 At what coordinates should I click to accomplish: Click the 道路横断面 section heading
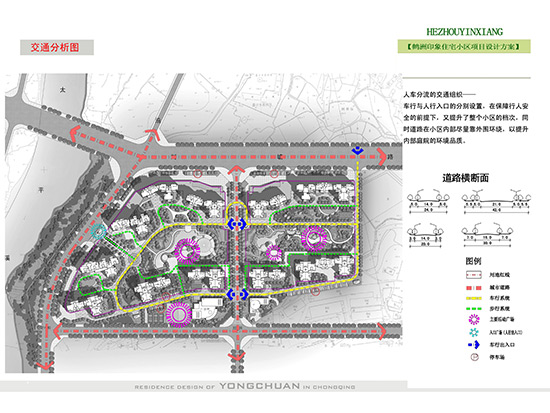[x=465, y=178]
